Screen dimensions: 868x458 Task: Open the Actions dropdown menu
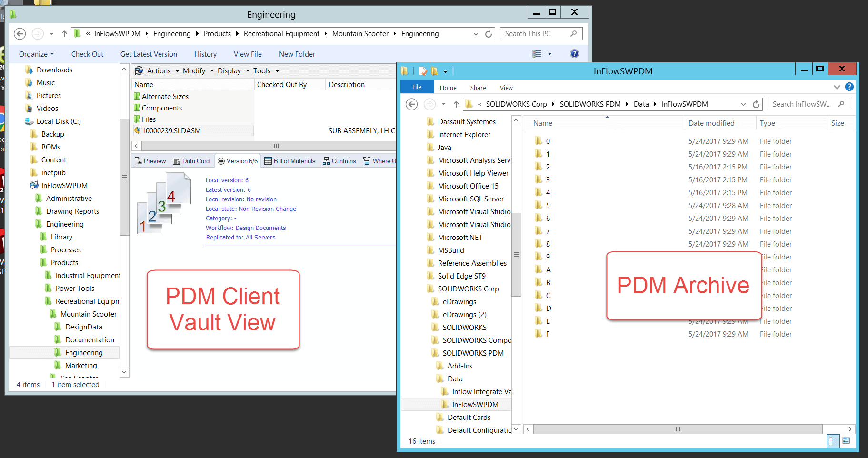pos(159,71)
